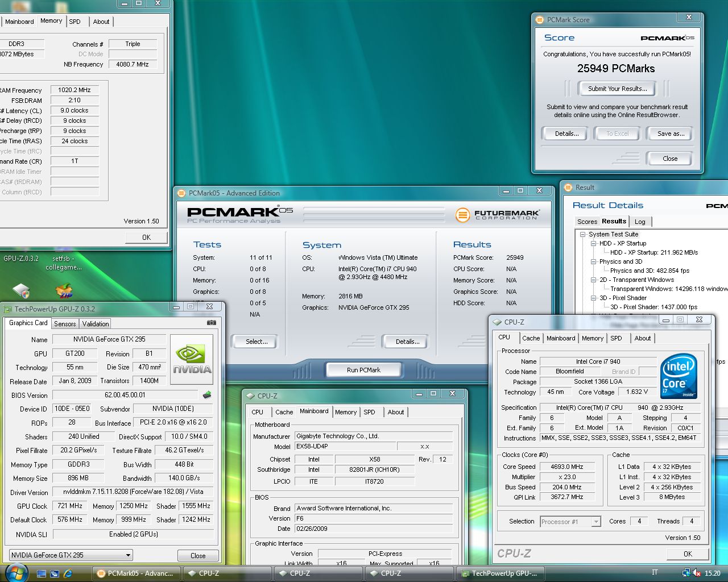Collapse the 2D - Transparent Windows node
This screenshot has height=582, width=728.
tap(593, 280)
